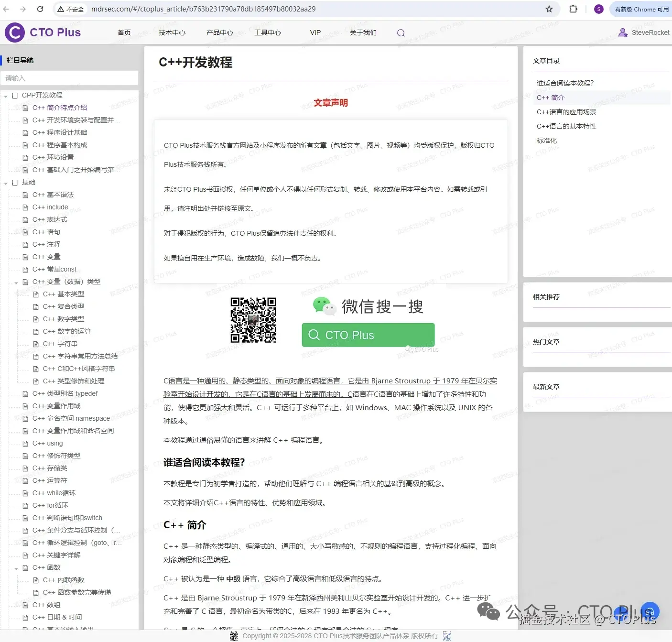Open the VIP menu item
This screenshot has width=672, height=642.
pos(315,33)
